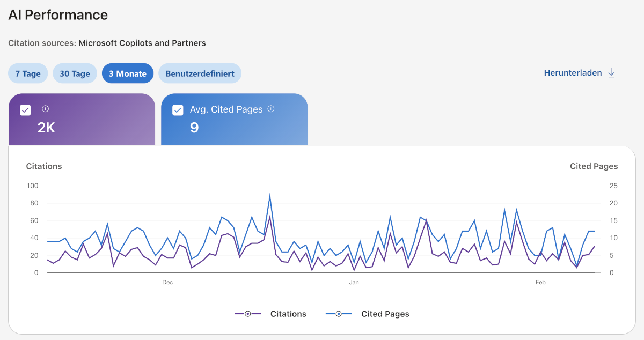The height and width of the screenshot is (340, 644).
Task: Open the Benutzerdefiniert date range picker
Action: point(200,73)
